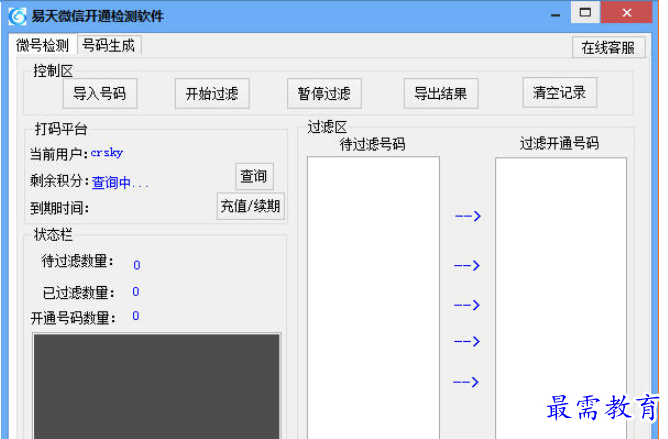Clear records with 清空记录
The image size is (668, 439).
(559, 92)
